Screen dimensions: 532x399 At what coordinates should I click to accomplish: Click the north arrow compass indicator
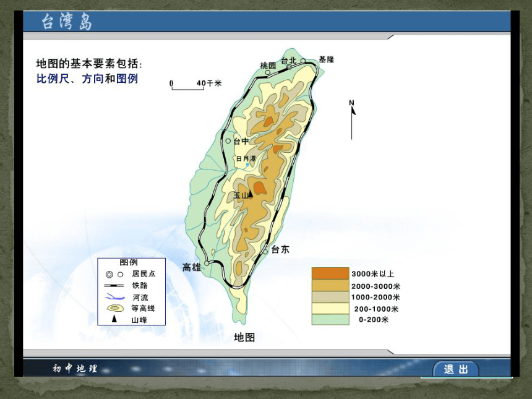click(352, 119)
